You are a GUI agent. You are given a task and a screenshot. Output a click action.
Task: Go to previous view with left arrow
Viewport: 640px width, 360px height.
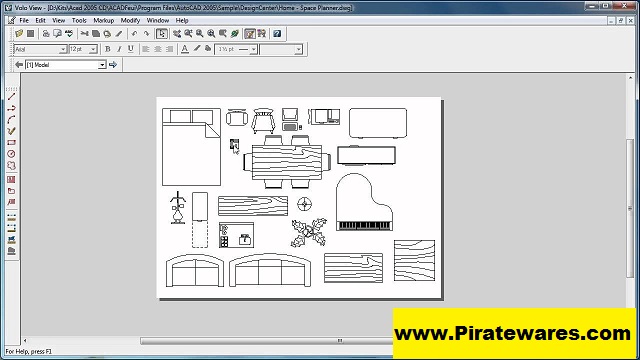click(19, 64)
